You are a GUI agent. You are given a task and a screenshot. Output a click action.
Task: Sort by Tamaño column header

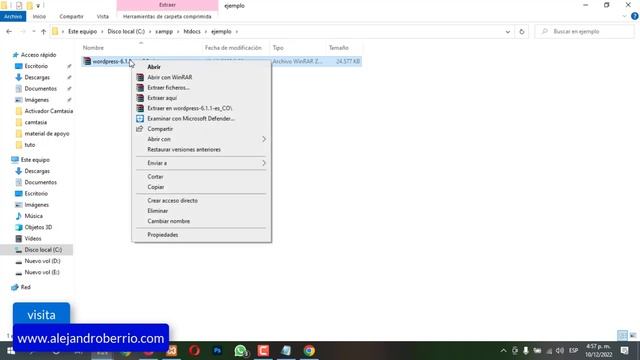tap(338, 48)
